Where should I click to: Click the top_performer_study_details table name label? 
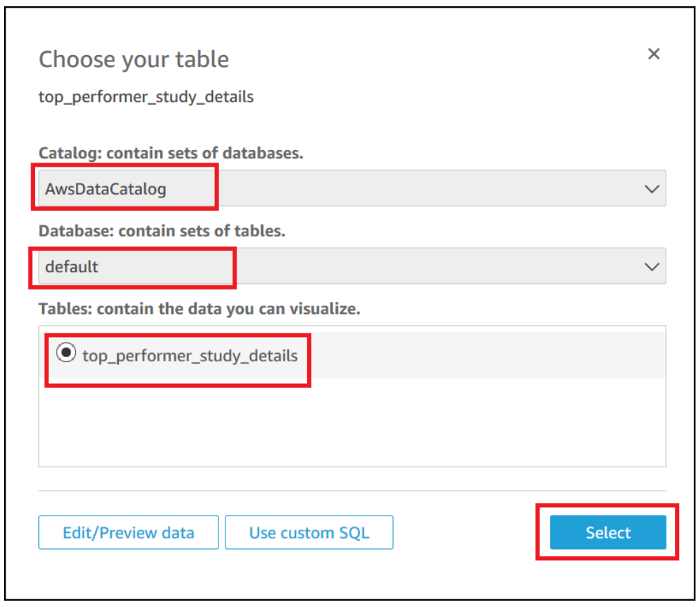[190, 356]
